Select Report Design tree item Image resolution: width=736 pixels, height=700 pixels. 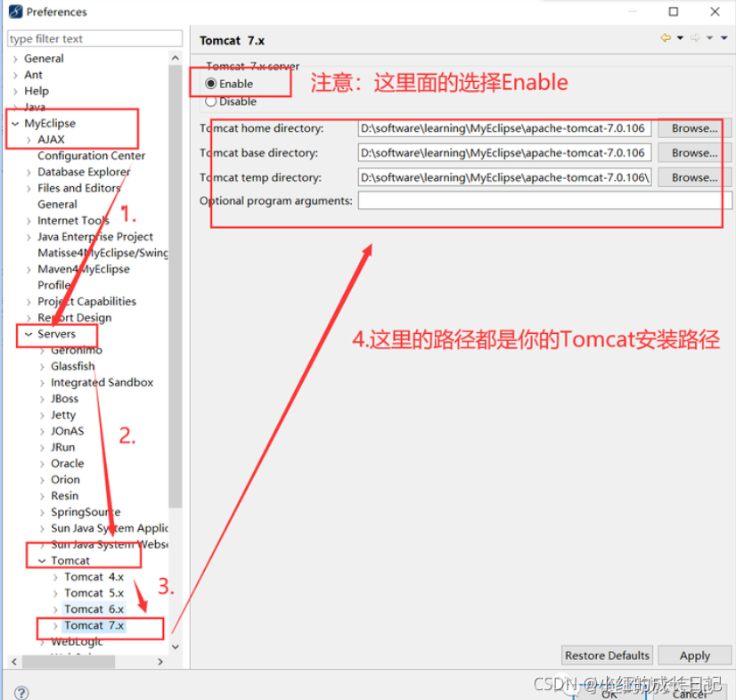pyautogui.click(x=75, y=318)
